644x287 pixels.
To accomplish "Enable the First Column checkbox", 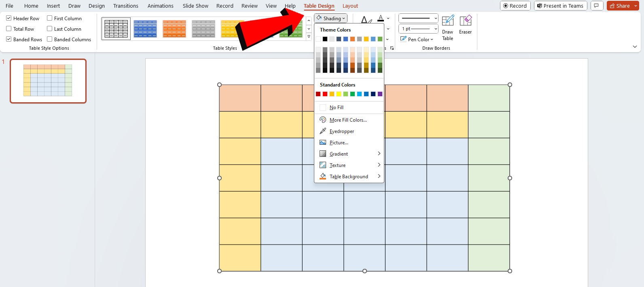I will tap(50, 18).
